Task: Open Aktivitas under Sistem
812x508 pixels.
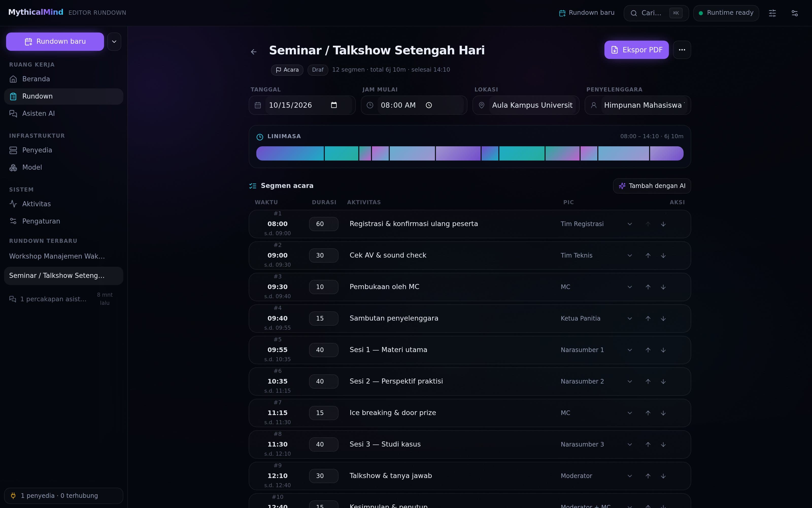Action: click(x=63, y=204)
